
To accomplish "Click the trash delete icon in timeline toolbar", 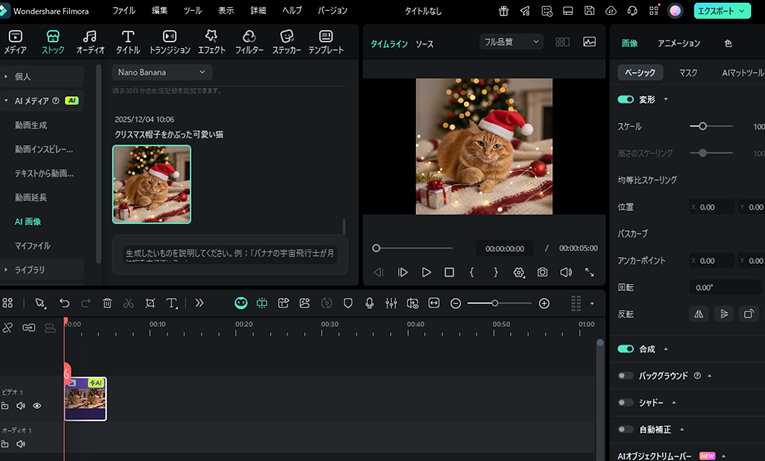I will click(107, 303).
